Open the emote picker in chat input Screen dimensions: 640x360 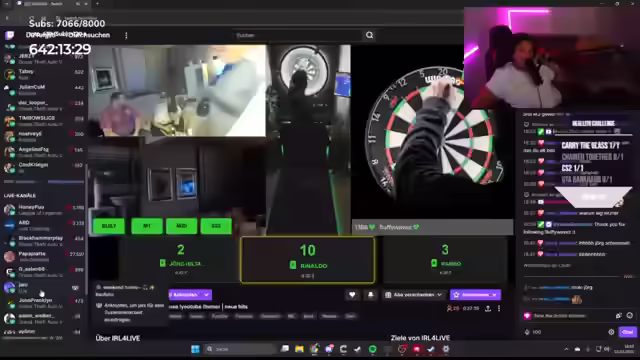629,316
